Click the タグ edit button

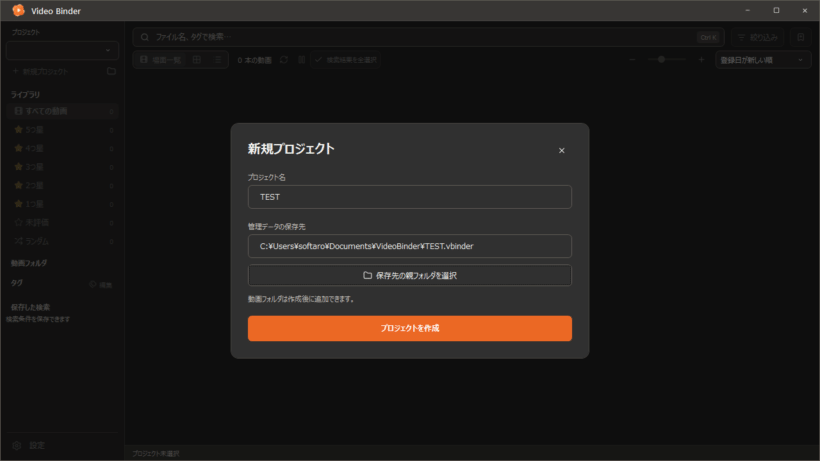(x=101, y=285)
